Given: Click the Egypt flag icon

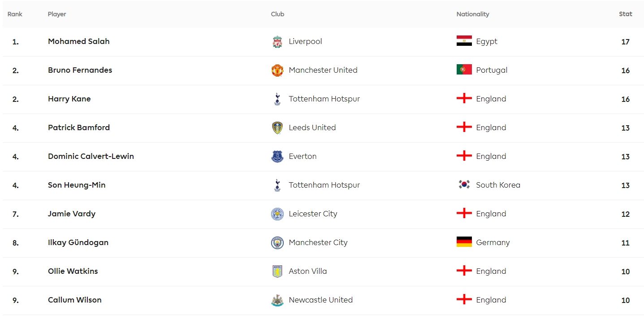Looking at the screenshot, I should pos(464,41).
